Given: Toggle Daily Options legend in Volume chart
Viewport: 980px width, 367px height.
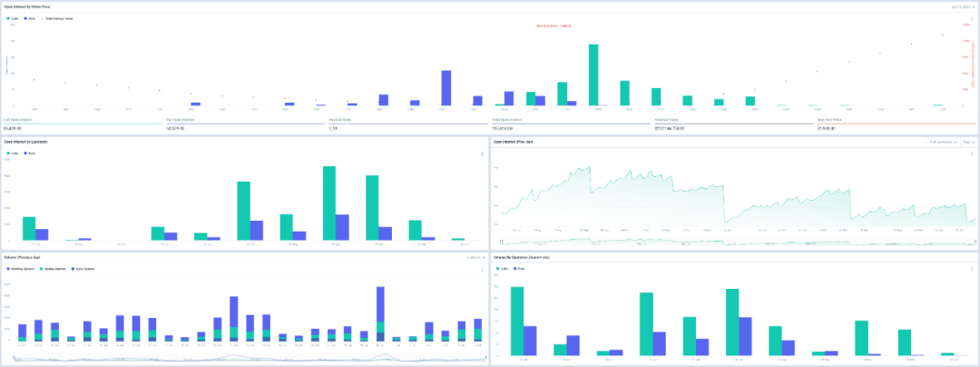Looking at the screenshot, I should [x=83, y=268].
